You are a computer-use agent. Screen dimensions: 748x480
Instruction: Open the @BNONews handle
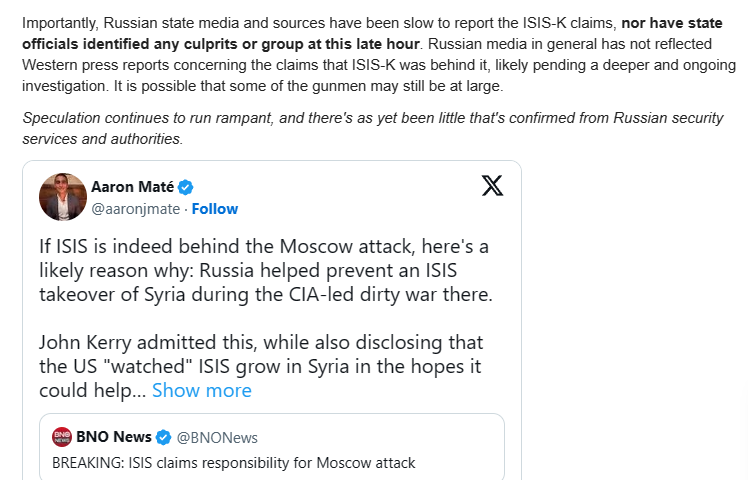[x=217, y=438]
